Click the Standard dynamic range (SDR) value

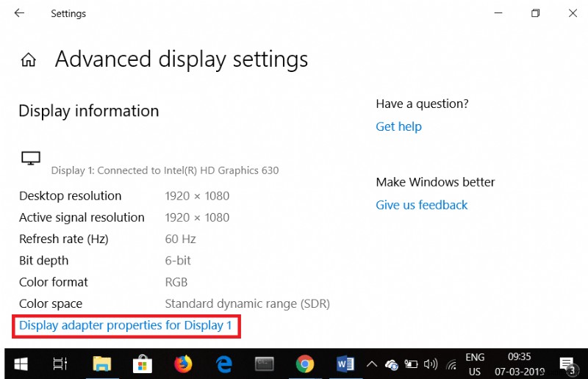248,303
